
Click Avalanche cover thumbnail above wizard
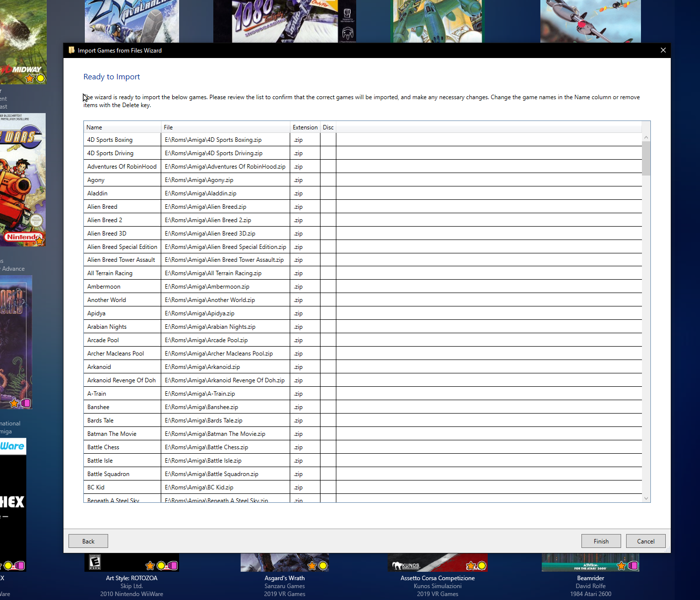click(132, 21)
